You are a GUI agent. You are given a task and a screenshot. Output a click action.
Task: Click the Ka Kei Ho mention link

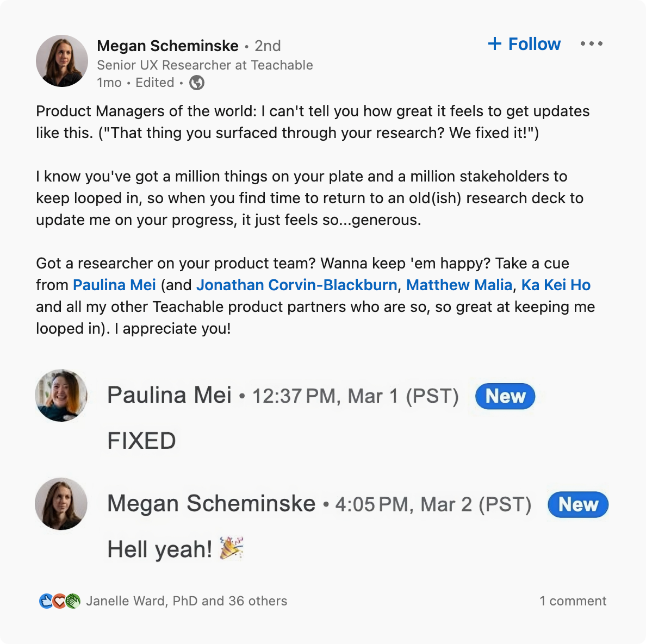point(556,284)
